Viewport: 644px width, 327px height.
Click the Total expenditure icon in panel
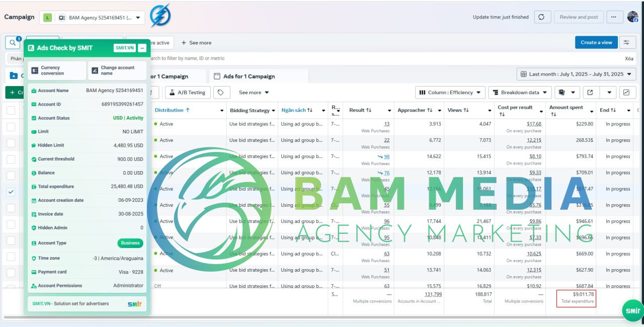coord(34,187)
